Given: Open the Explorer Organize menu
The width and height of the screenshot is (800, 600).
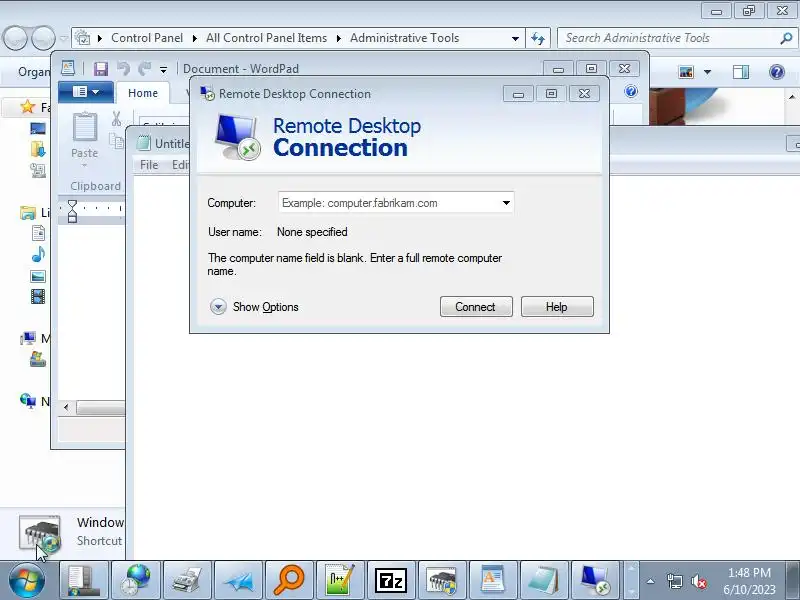Looking at the screenshot, I should (34, 72).
